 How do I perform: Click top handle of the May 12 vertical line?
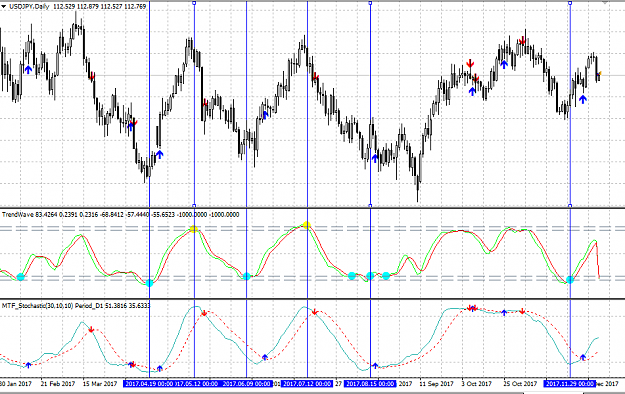click(x=194, y=3)
